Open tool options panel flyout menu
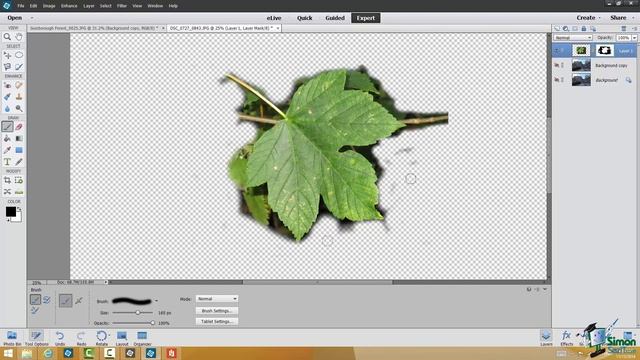 pyautogui.click(x=537, y=289)
